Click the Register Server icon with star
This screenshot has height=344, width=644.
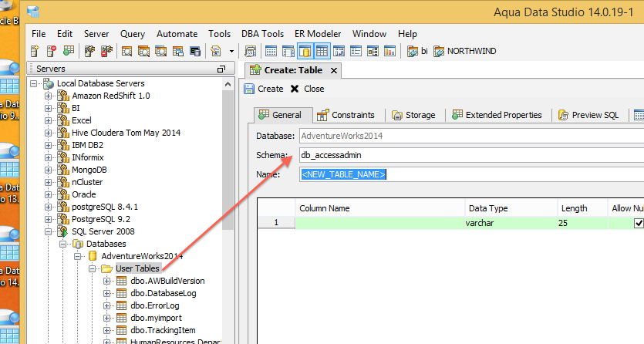35,51
